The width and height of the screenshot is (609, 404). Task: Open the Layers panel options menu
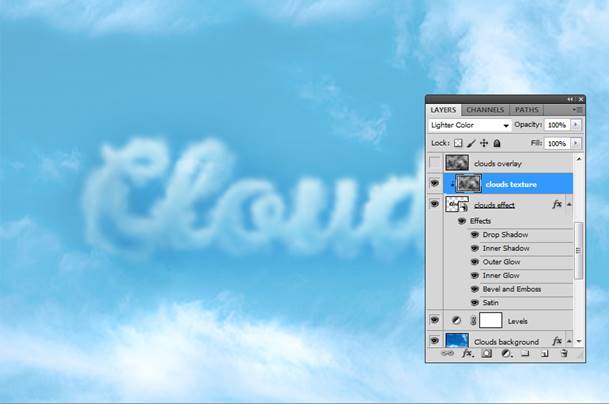578,110
